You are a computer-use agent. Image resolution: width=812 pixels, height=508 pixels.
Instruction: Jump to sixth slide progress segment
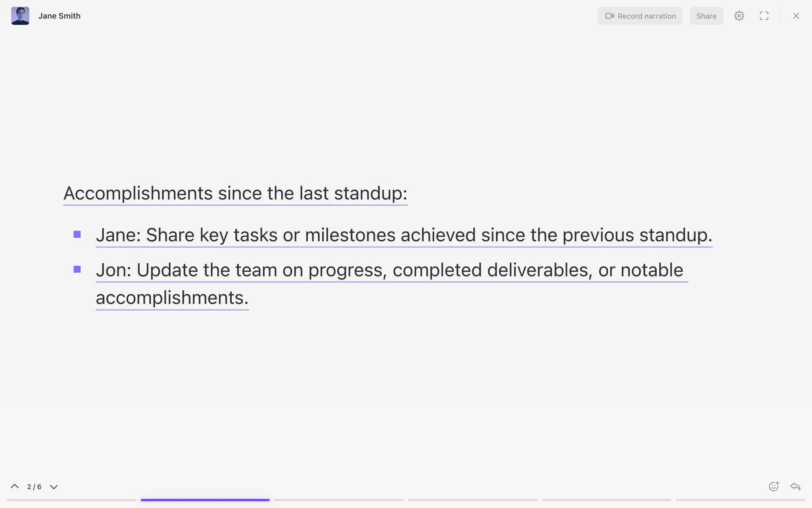[740, 500]
